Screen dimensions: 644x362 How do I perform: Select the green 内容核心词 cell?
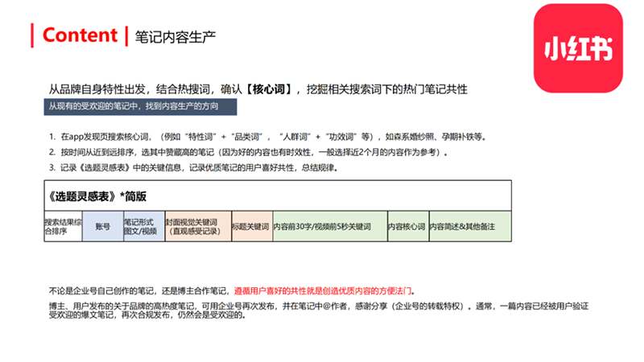[x=408, y=227]
